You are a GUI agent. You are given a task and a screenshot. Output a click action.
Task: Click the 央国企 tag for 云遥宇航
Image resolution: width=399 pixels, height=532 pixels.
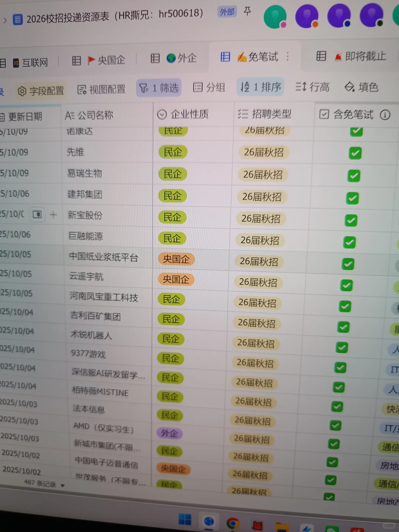click(x=176, y=280)
